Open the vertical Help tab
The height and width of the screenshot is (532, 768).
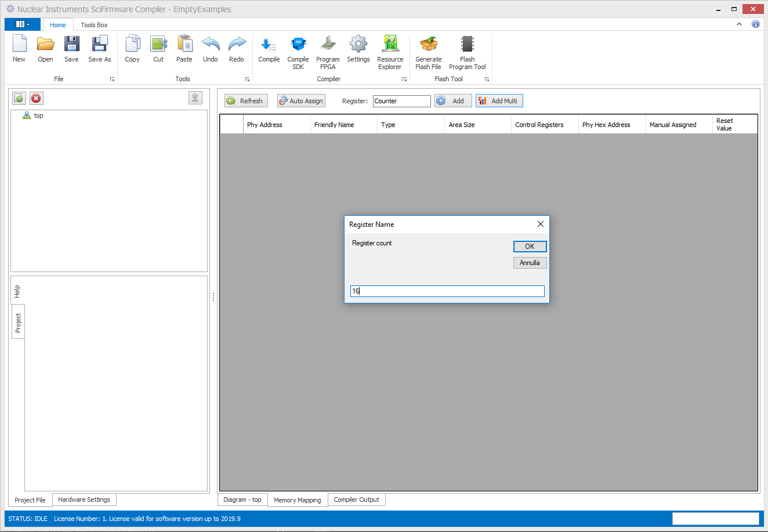pos(17,291)
